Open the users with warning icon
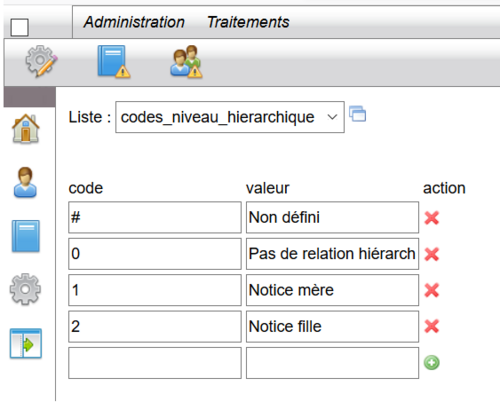The image size is (500, 402). pos(186,62)
